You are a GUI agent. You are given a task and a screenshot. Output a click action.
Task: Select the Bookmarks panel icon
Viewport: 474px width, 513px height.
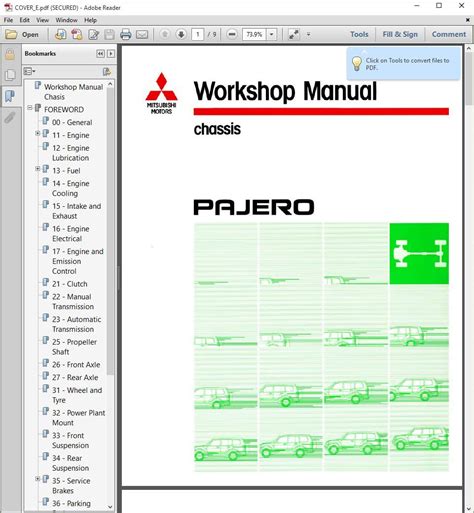(10, 96)
